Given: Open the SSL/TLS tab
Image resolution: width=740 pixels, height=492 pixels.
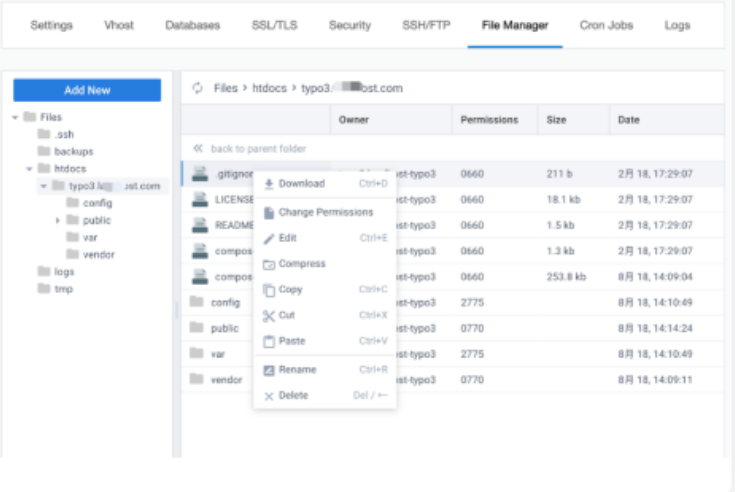Looking at the screenshot, I should 274,25.
